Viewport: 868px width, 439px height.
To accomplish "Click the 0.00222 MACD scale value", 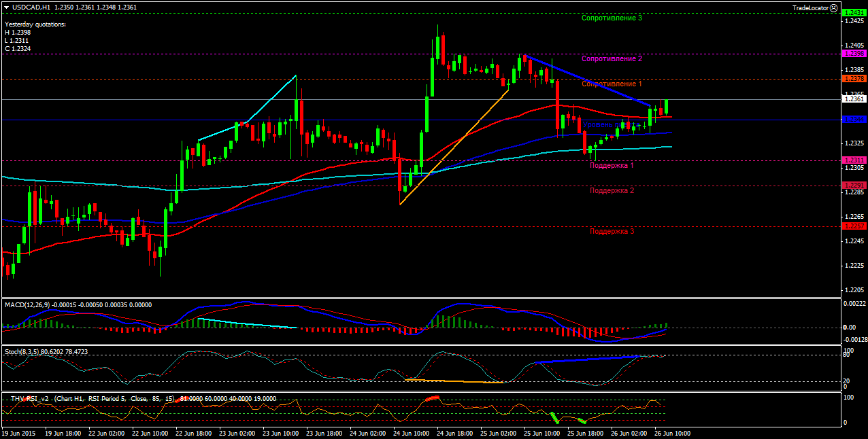I will (854, 303).
